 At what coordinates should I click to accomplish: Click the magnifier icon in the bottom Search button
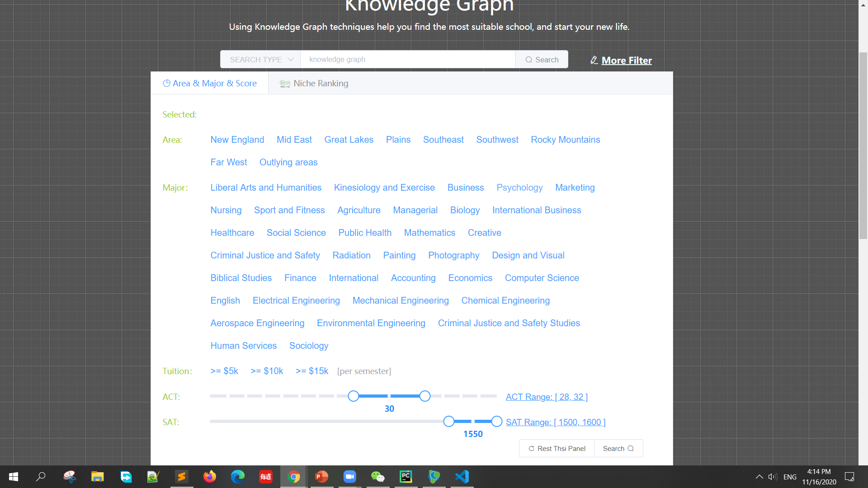631,448
